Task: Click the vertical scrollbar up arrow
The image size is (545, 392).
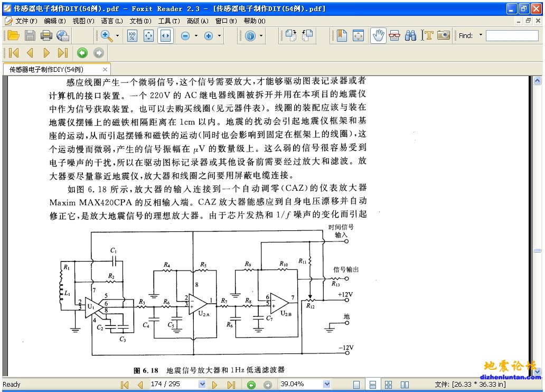Action: click(538, 81)
